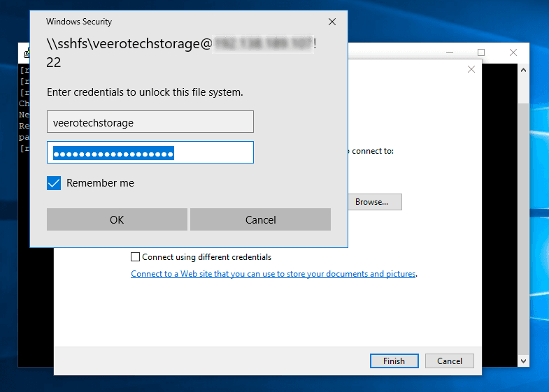Minimize the terminal window
The height and width of the screenshot is (392, 549).
pos(449,52)
